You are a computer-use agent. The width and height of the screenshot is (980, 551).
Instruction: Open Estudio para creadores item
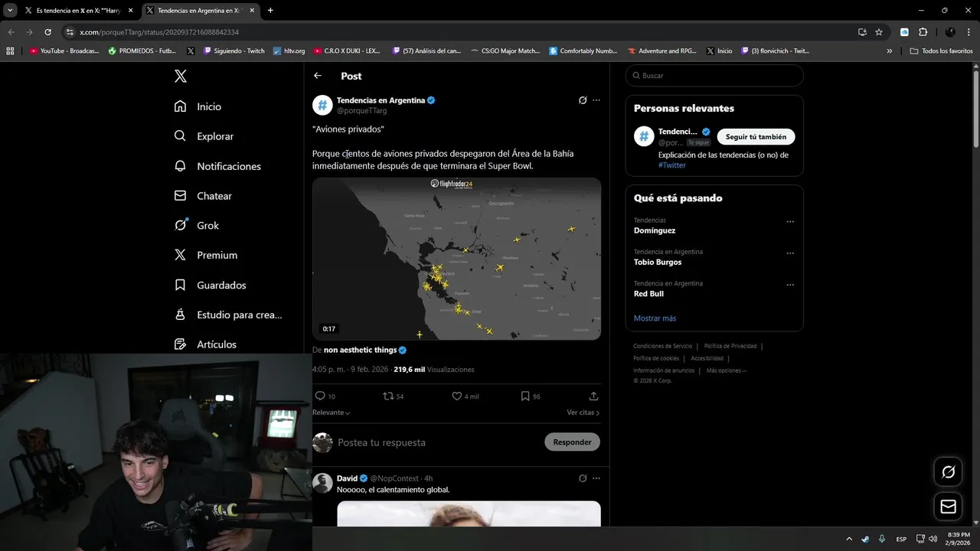pyautogui.click(x=228, y=315)
